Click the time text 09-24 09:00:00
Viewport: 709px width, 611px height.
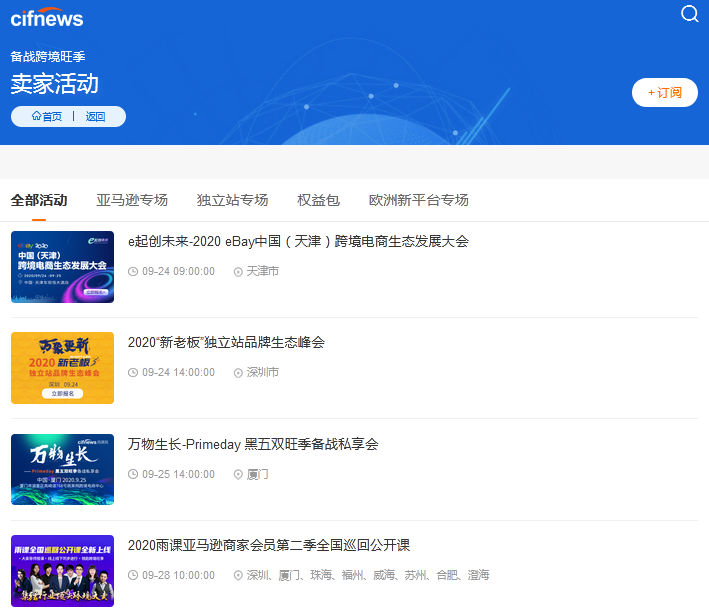pyautogui.click(x=179, y=271)
